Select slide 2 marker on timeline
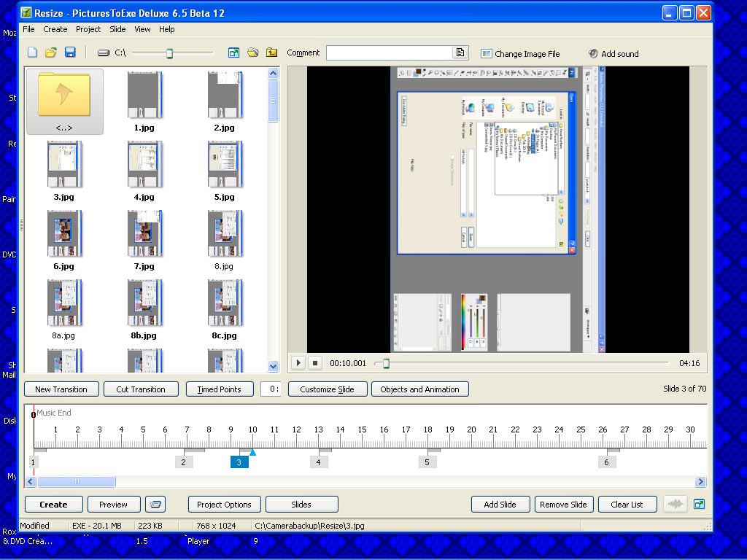747x560 pixels. [184, 462]
